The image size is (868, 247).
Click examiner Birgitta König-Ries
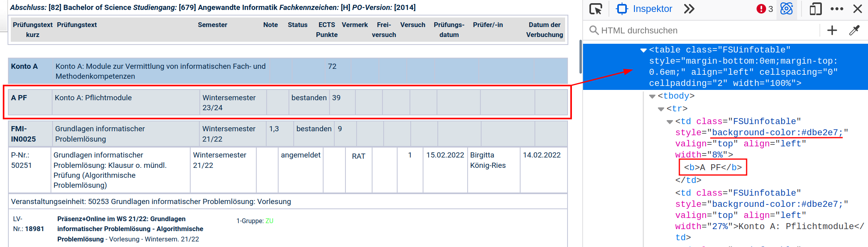click(488, 160)
